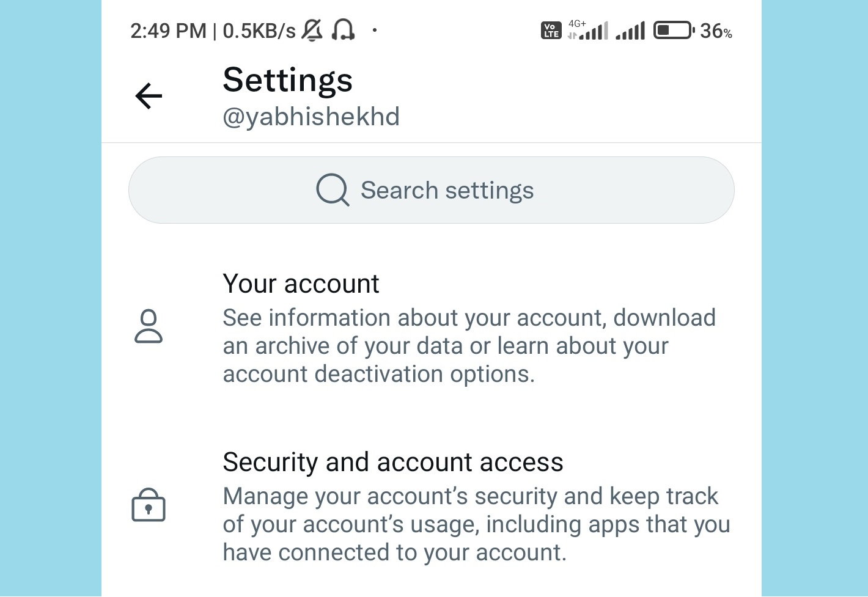The height and width of the screenshot is (597, 868).
Task: Click the @yabhishekhd username handle
Action: pyautogui.click(x=311, y=117)
